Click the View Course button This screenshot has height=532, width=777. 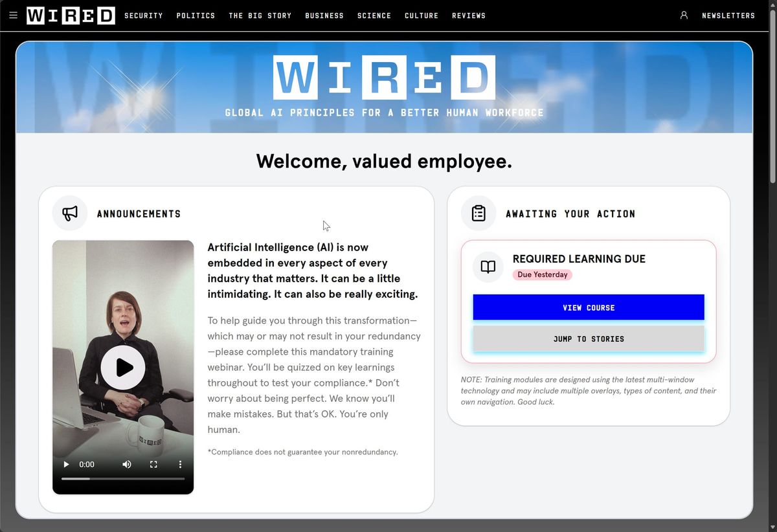point(589,307)
